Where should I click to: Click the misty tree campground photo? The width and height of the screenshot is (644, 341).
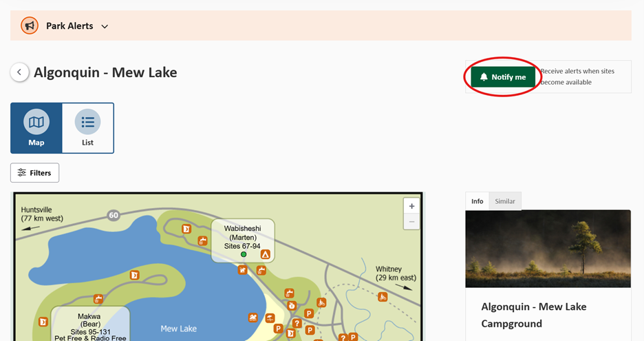click(x=548, y=249)
